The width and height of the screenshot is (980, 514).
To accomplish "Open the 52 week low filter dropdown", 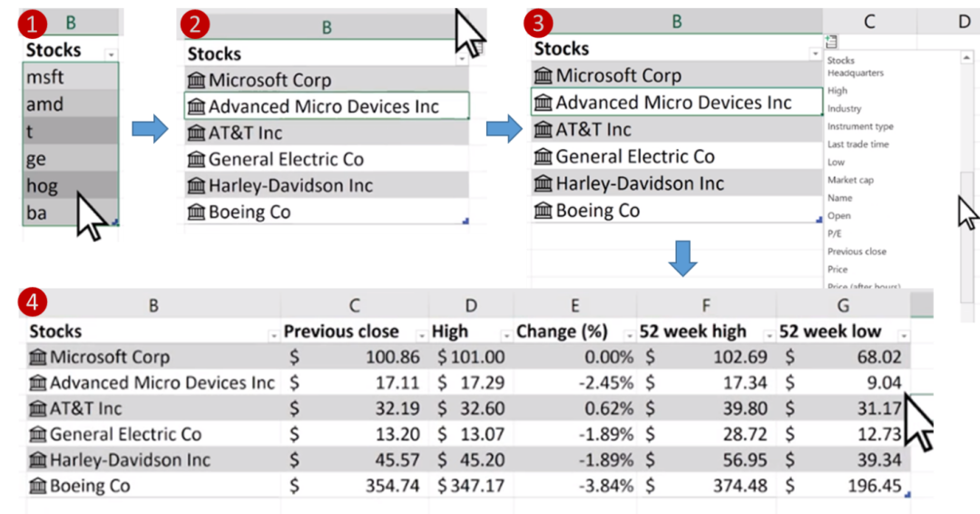I will 904,336.
